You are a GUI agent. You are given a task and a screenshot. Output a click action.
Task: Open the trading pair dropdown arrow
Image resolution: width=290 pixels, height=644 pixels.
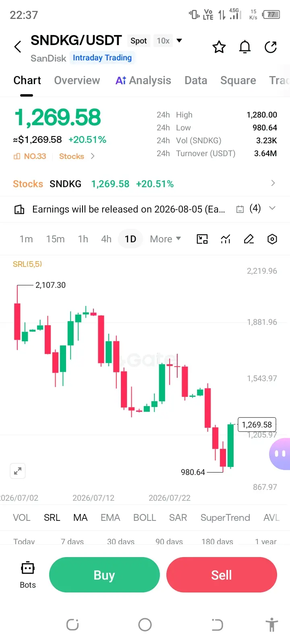pyautogui.click(x=180, y=40)
